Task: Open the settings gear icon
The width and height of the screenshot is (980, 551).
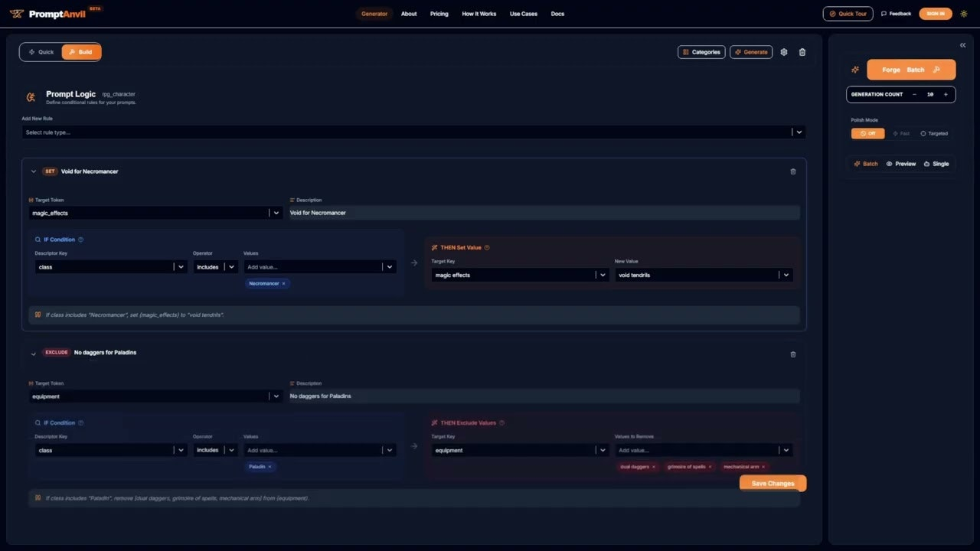Action: 783,52
